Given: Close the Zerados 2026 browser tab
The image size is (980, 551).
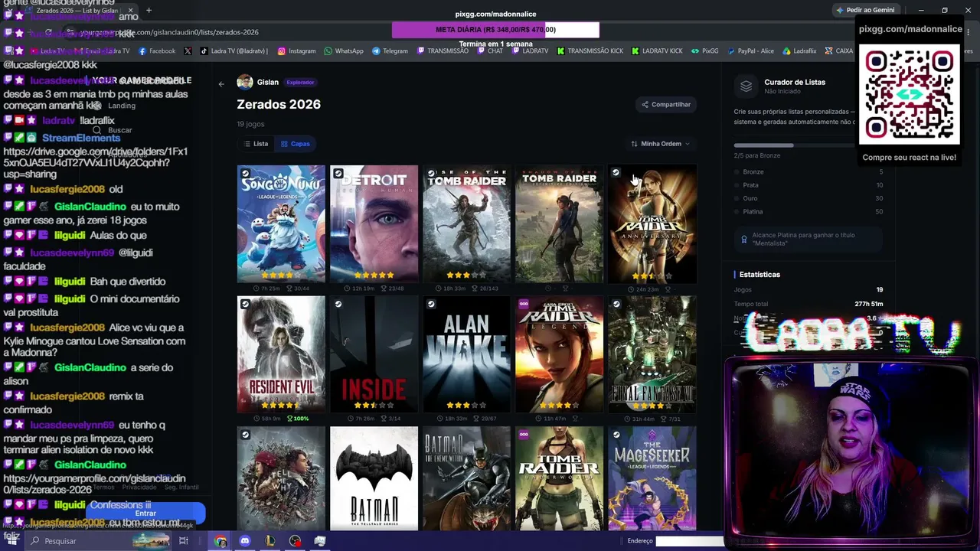Looking at the screenshot, I should [x=131, y=11].
